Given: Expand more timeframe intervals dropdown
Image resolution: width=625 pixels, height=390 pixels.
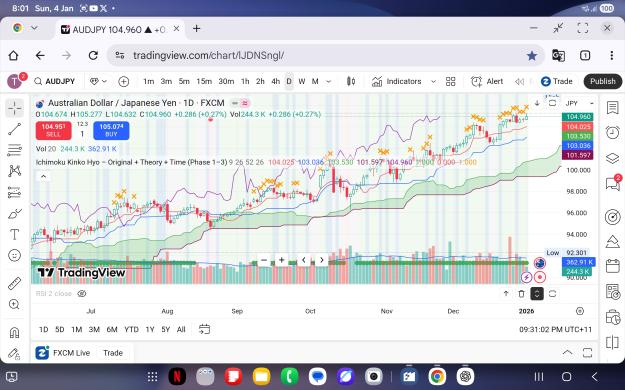Looking at the screenshot, I should pyautogui.click(x=329, y=81).
